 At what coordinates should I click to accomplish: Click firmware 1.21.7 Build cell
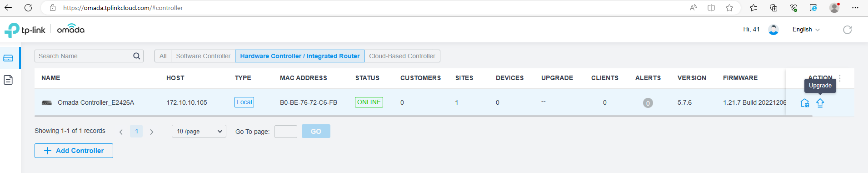tap(754, 102)
